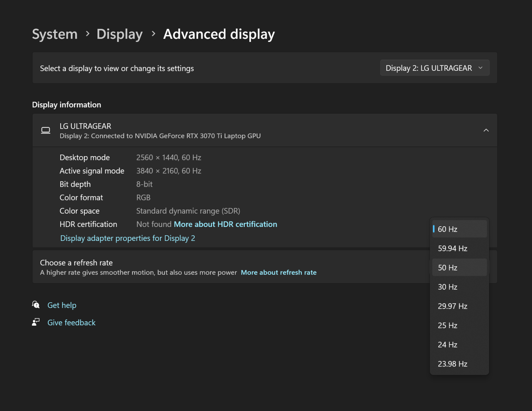
Task: Click the Give feedback person icon
Action: click(36, 322)
